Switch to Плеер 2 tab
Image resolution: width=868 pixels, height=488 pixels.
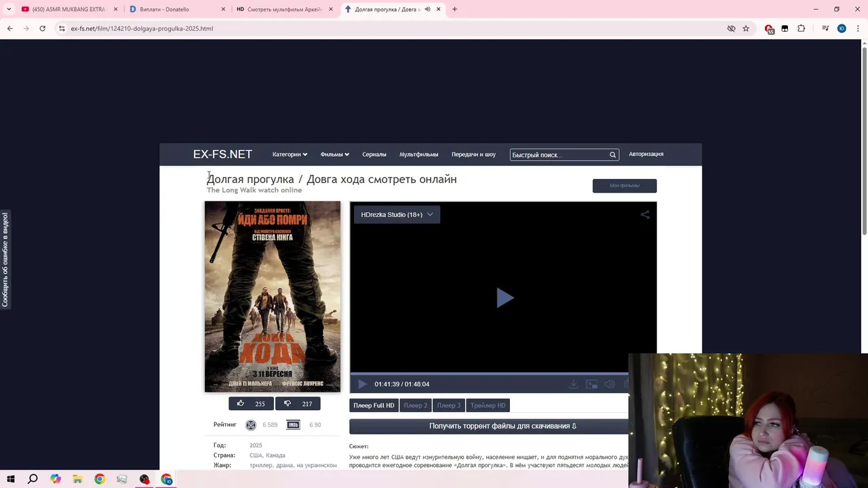tap(415, 405)
